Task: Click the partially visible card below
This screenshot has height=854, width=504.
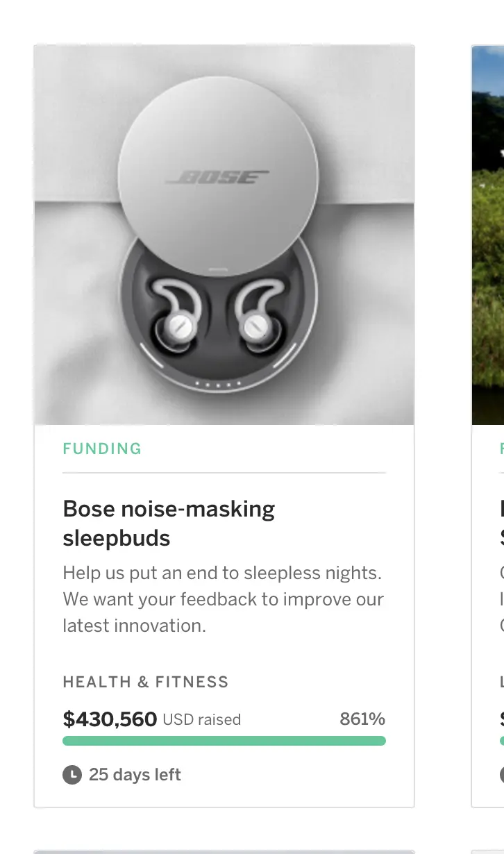Action: (x=224, y=852)
